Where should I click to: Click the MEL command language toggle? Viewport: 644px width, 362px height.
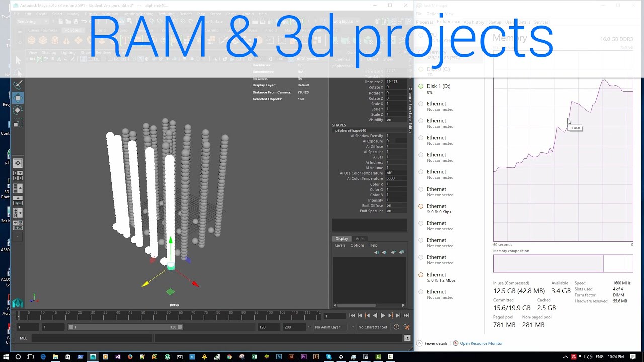point(23,338)
